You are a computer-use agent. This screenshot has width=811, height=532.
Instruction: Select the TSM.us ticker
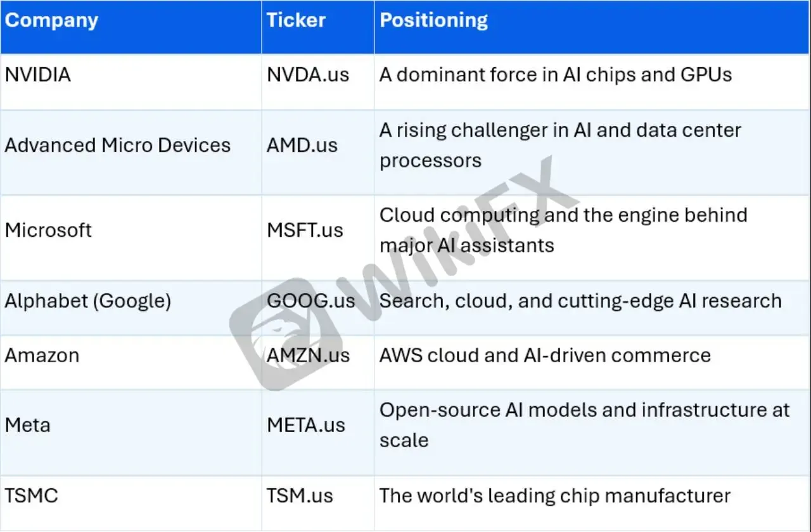300,495
